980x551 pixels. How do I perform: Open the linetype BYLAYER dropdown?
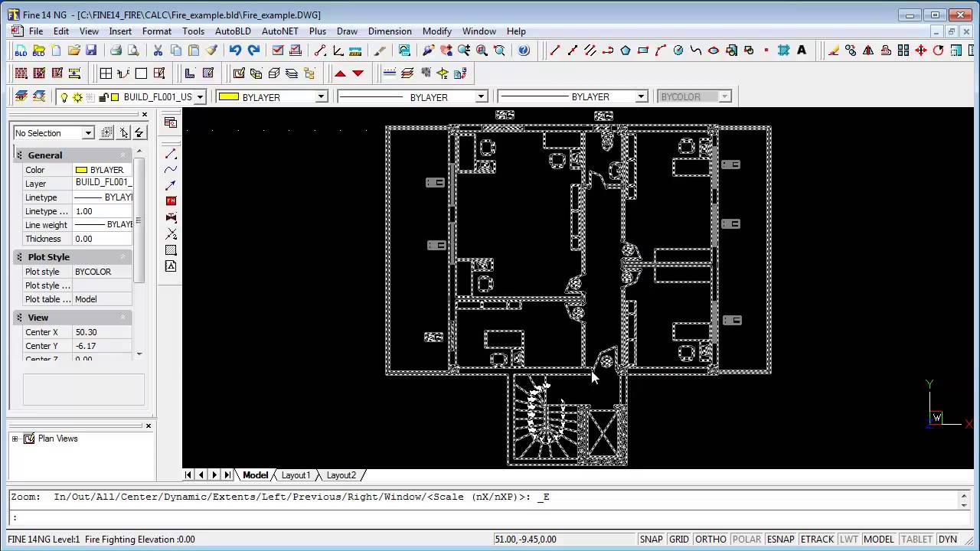(x=481, y=96)
